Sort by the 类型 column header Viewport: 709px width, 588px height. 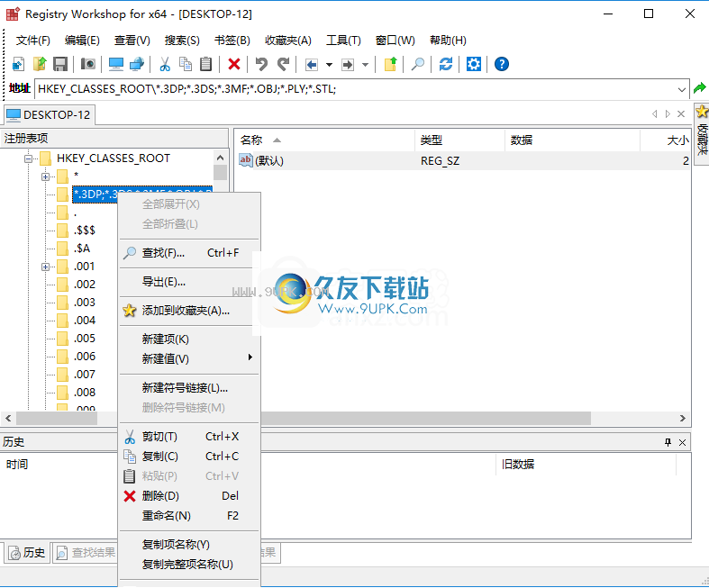pos(459,140)
